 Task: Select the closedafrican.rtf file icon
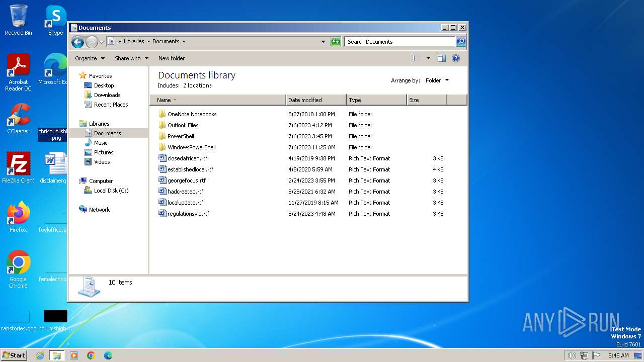162,158
